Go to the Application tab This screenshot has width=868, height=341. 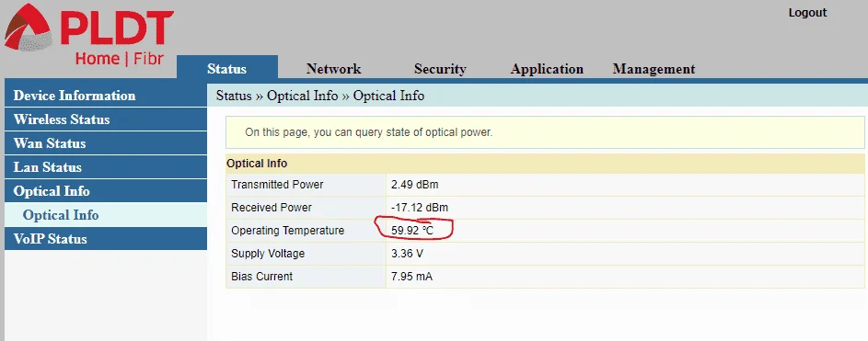[x=547, y=69]
